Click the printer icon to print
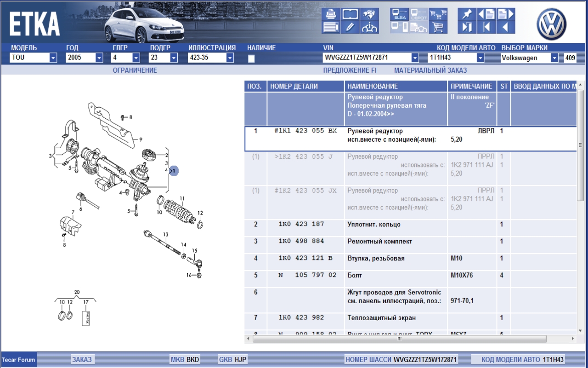This screenshot has height=368, width=588. [331, 14]
